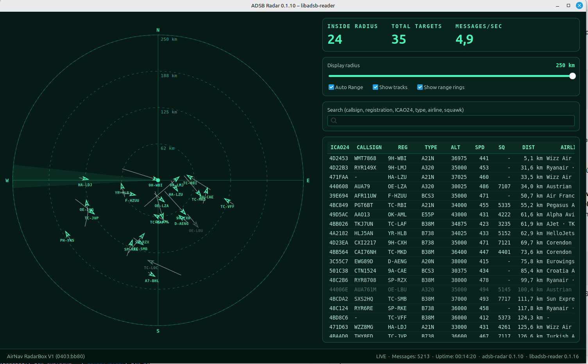Select the A7-BHL aircraft arrow on radar
The width and height of the screenshot is (588, 364).
pos(152,275)
